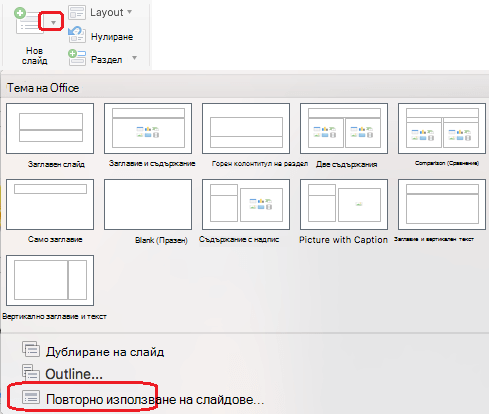489x414 pixels.
Task: Click the Тема на Office header text
Action: 43,88
